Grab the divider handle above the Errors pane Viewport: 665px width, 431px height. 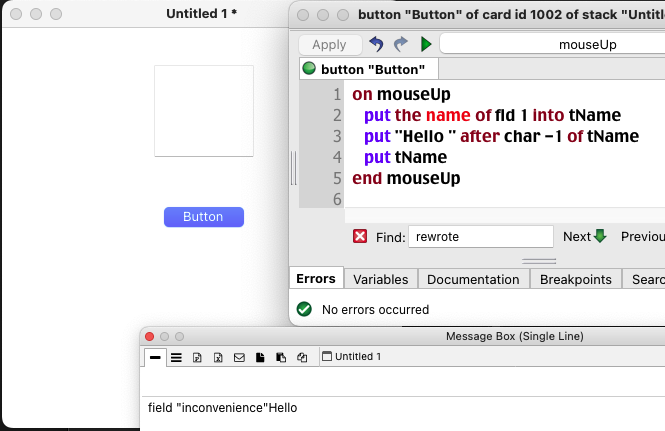pyautogui.click(x=539, y=261)
